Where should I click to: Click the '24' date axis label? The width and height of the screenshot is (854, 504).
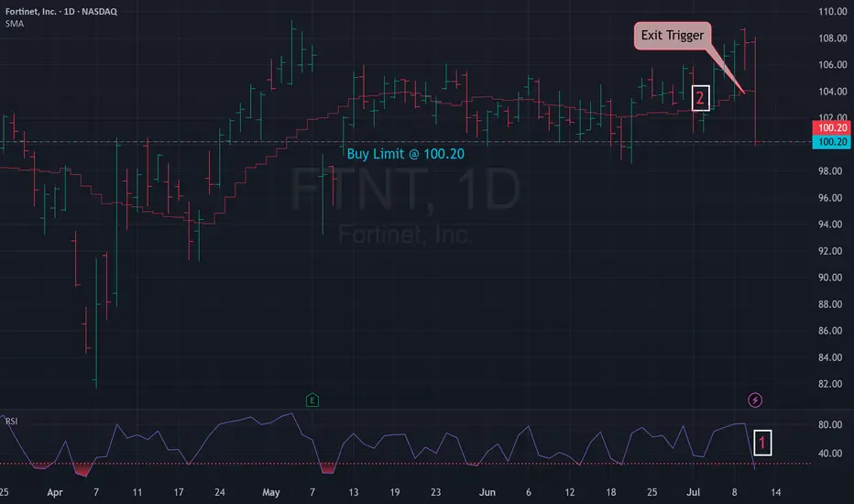coord(220,493)
